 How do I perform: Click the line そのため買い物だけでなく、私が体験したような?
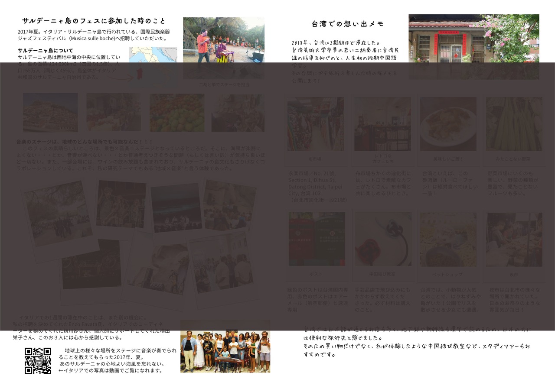pyautogui.click(x=417, y=346)
